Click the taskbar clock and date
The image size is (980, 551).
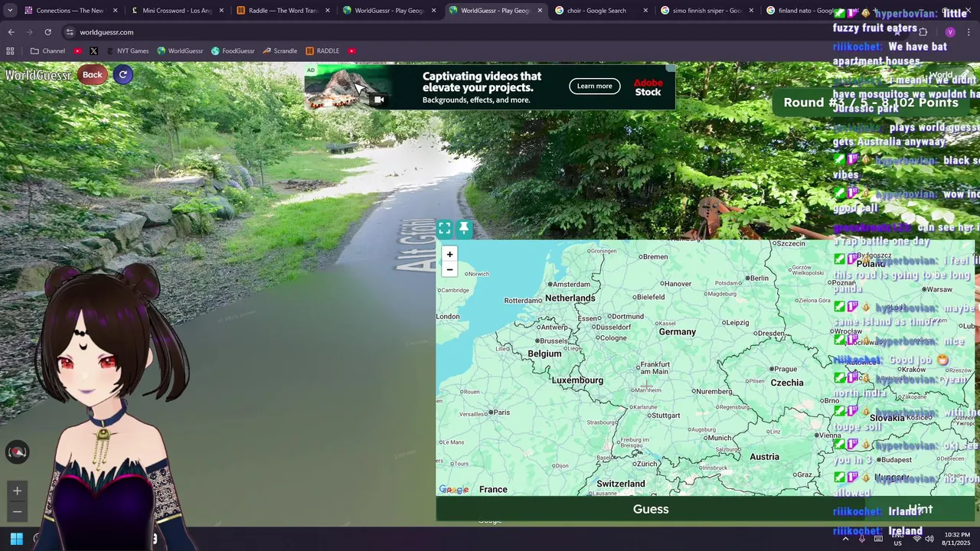coord(957,539)
